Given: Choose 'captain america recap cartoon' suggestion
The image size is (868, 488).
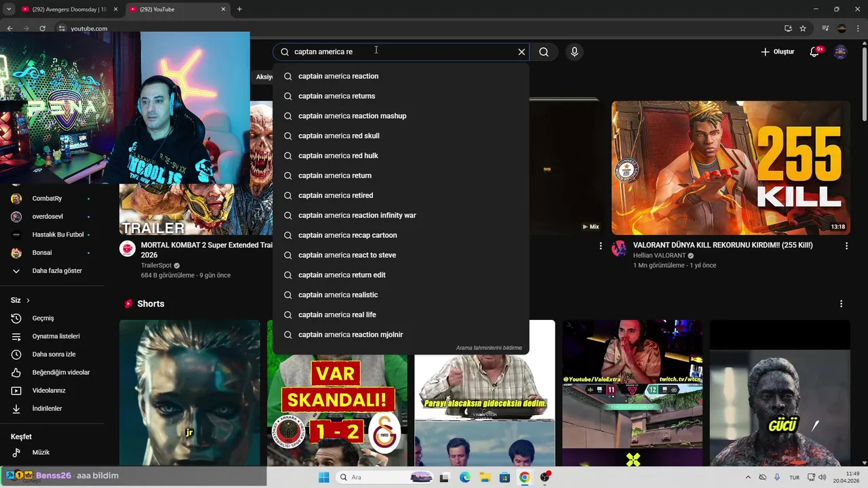Looking at the screenshot, I should point(401,235).
